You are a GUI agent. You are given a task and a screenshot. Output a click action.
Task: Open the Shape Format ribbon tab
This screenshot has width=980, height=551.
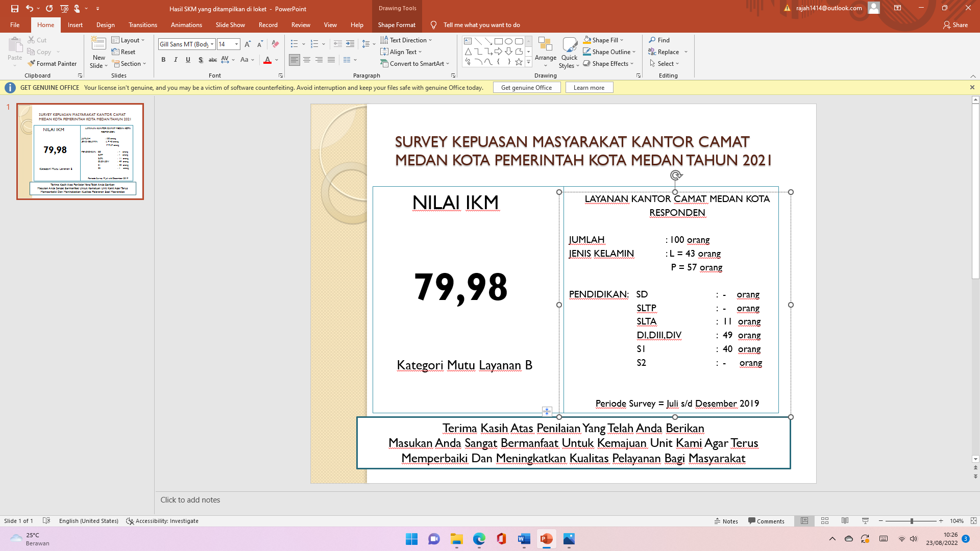click(397, 24)
